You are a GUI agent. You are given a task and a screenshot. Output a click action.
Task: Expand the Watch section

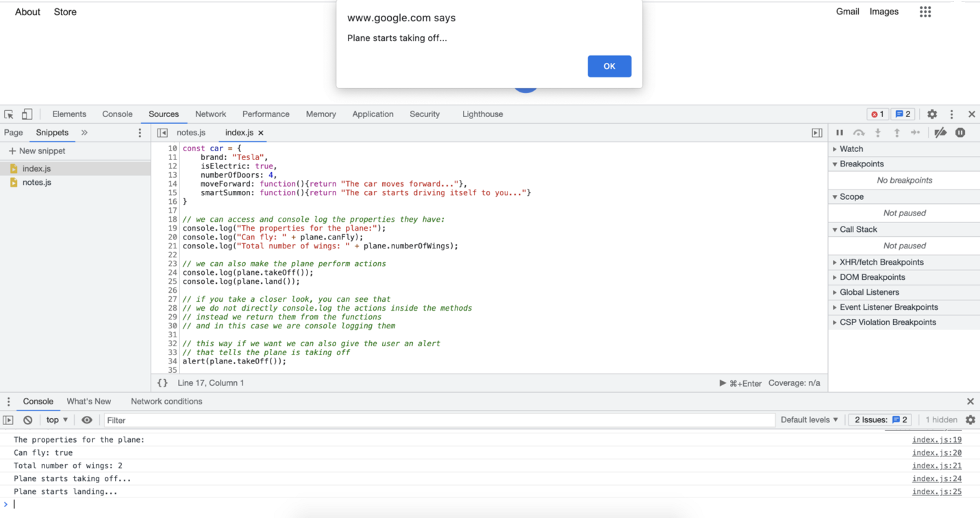851,149
